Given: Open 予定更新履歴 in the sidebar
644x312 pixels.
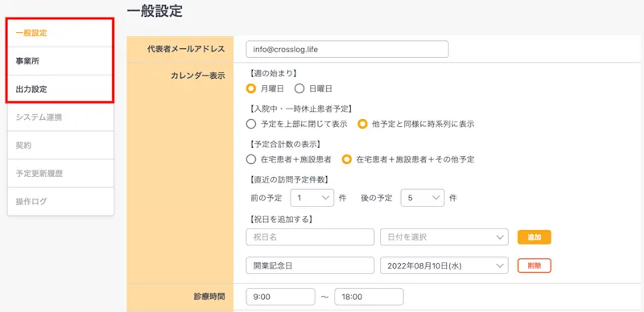Looking at the screenshot, I should pyautogui.click(x=60, y=174).
